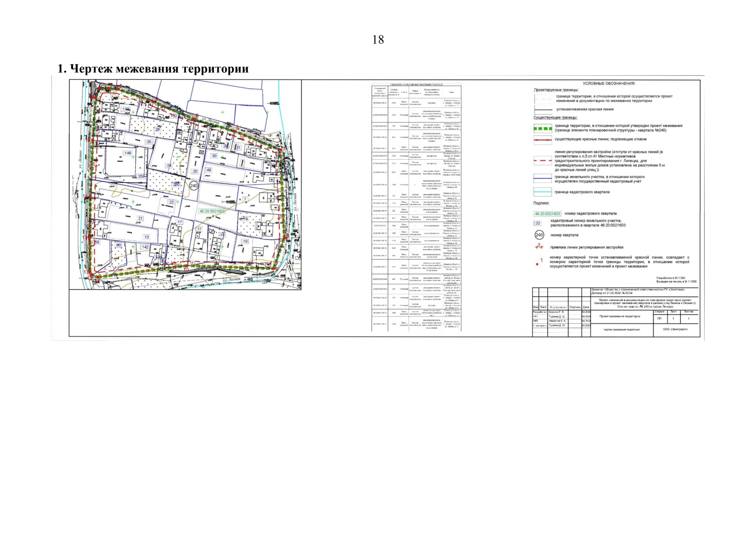756x535 pixels.
Task: Click the red dot characteristic point legend symbol
Action: [537, 264]
